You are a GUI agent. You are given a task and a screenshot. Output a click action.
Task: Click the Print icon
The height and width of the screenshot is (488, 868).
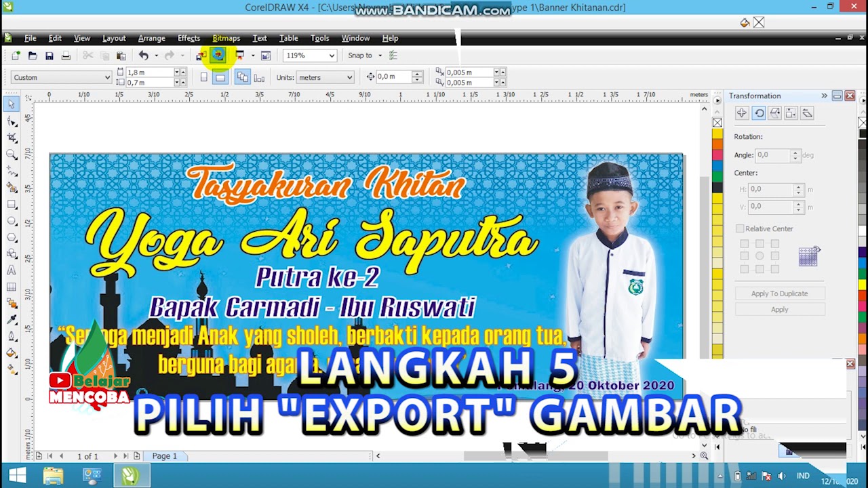[66, 56]
